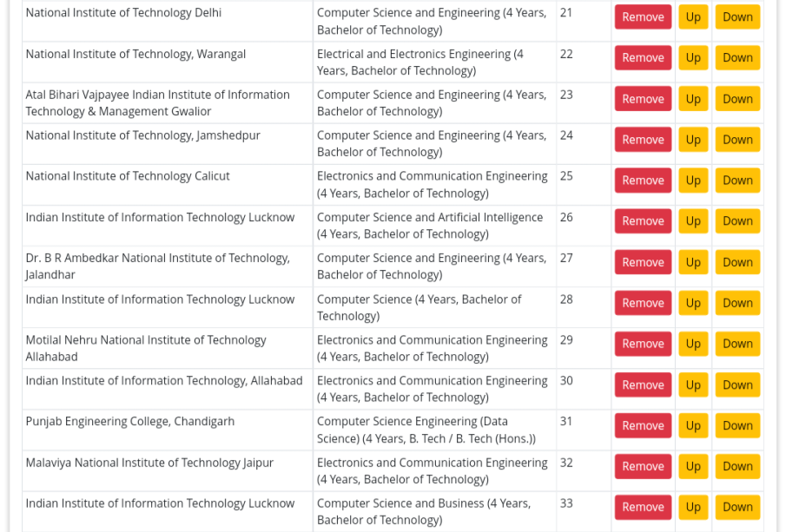Move MNIT Jaipur choice 32 up

pos(693,466)
